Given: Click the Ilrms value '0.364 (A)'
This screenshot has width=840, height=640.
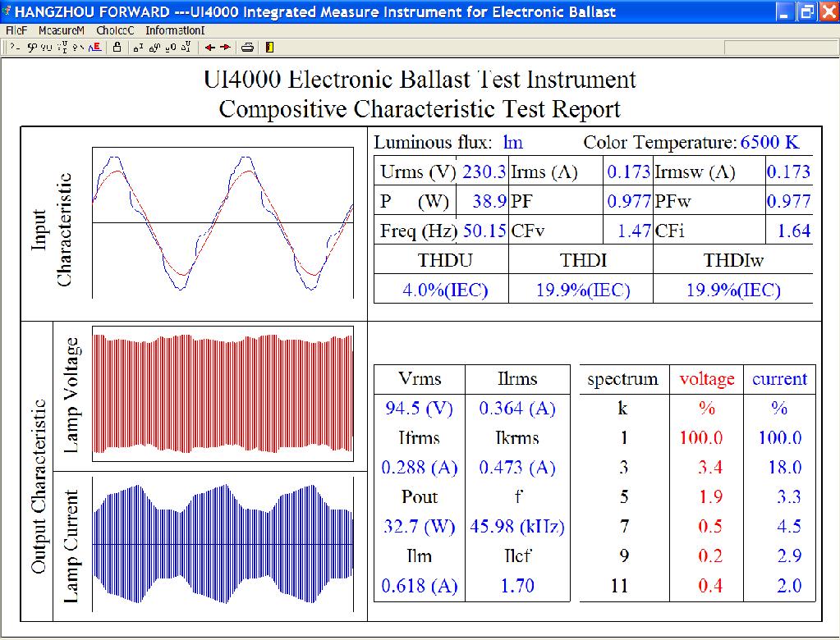Looking at the screenshot, I should click(x=517, y=409).
